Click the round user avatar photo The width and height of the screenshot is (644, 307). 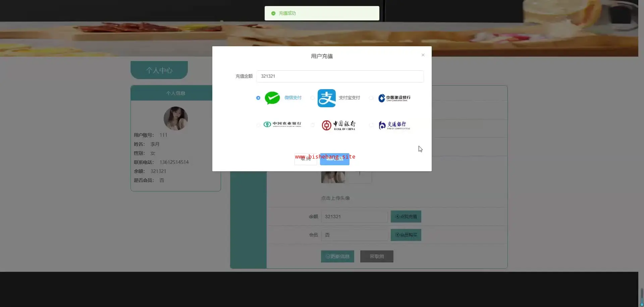[175, 118]
